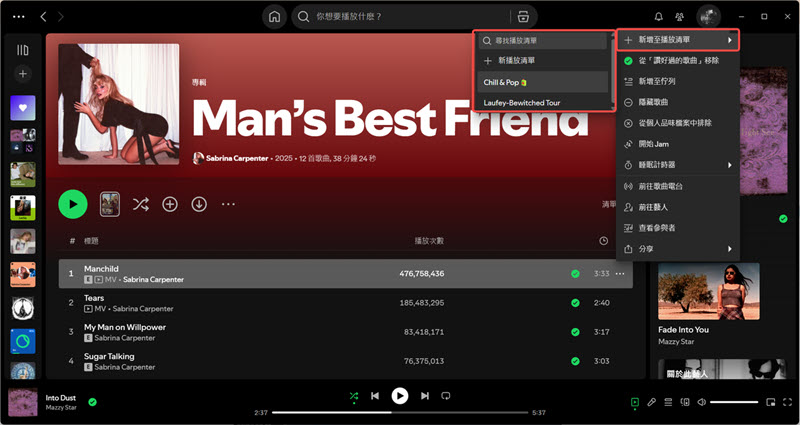Open Liked Songs heart playlist in sidebar

(23, 108)
